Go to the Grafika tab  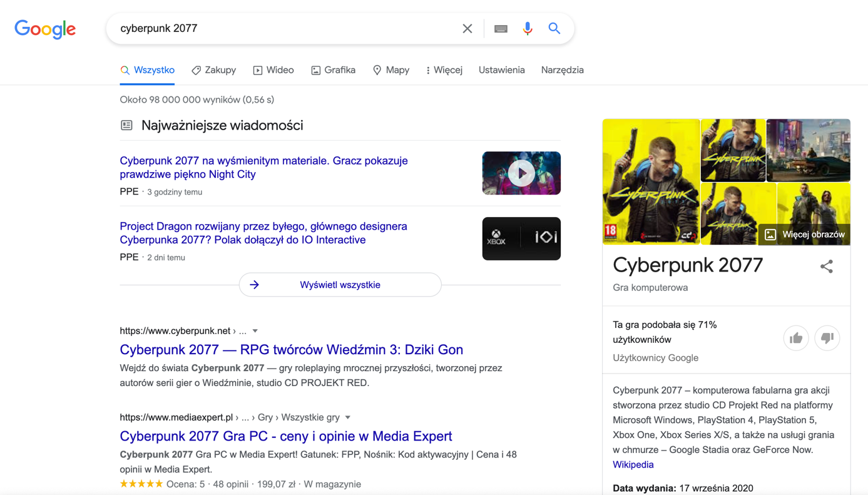pos(334,70)
